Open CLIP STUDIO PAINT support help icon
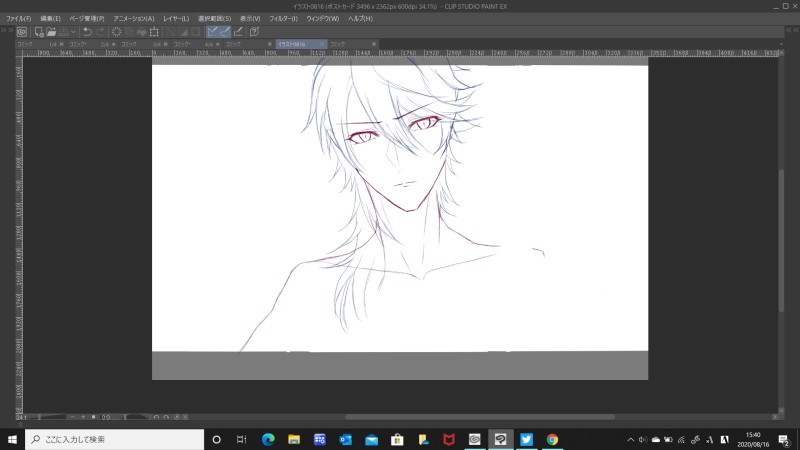This screenshot has height=450, width=800. (254, 32)
